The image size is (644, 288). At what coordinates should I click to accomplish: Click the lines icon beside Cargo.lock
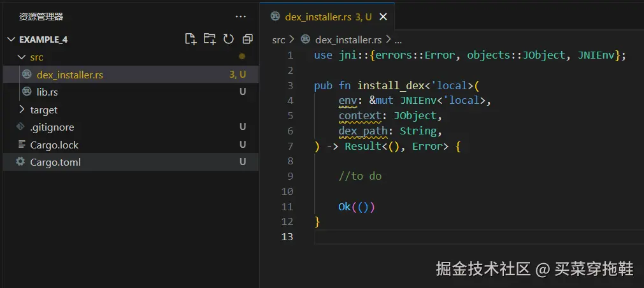pos(22,144)
